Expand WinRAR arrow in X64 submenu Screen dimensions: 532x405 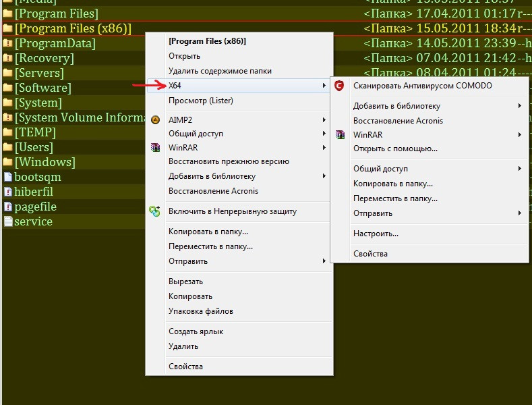click(519, 135)
